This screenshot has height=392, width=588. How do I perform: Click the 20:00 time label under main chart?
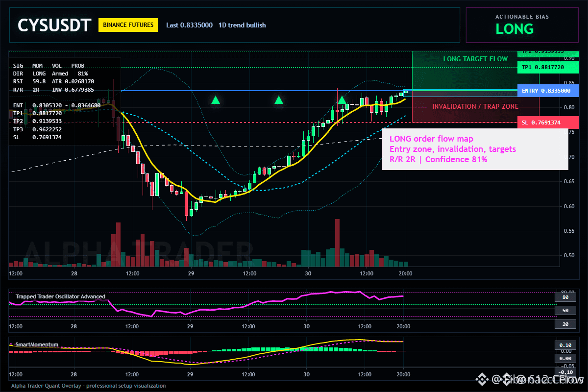[x=405, y=273]
